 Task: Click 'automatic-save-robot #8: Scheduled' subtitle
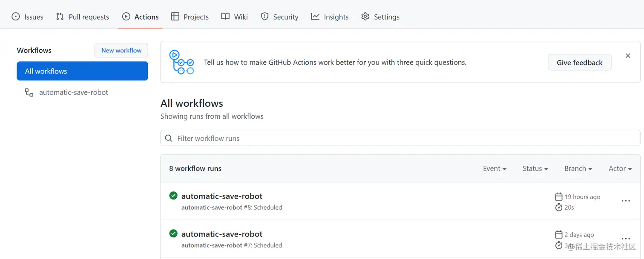click(232, 208)
